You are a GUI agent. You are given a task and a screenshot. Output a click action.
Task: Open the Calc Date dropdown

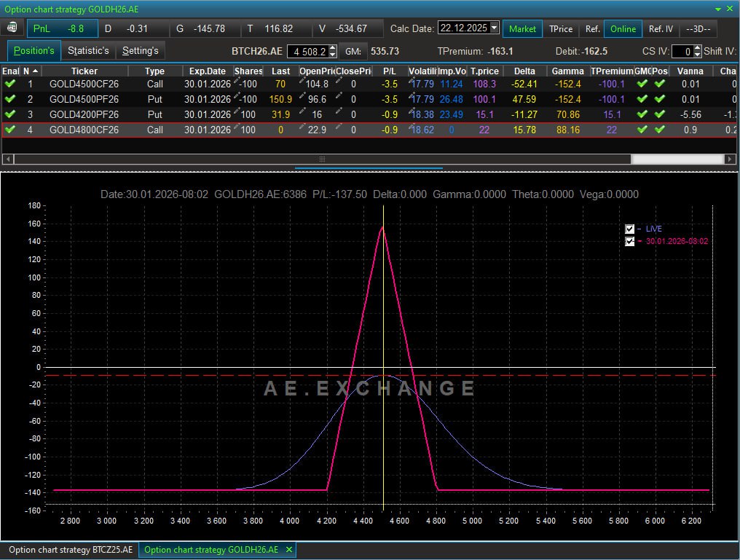pos(495,28)
